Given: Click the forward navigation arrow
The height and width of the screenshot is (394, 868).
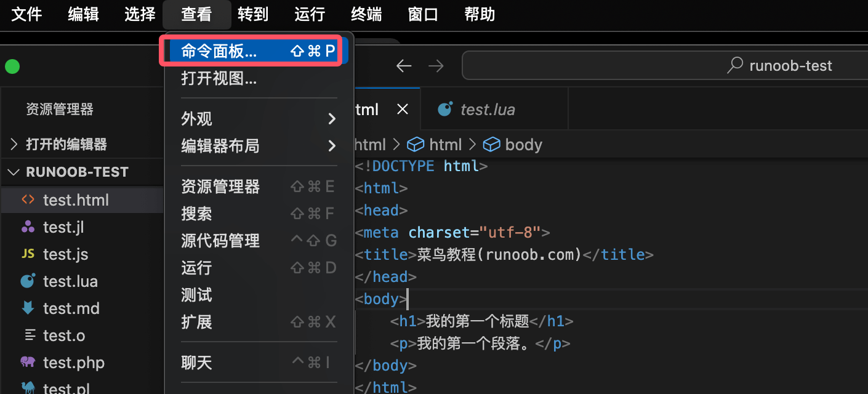Looking at the screenshot, I should point(436,66).
